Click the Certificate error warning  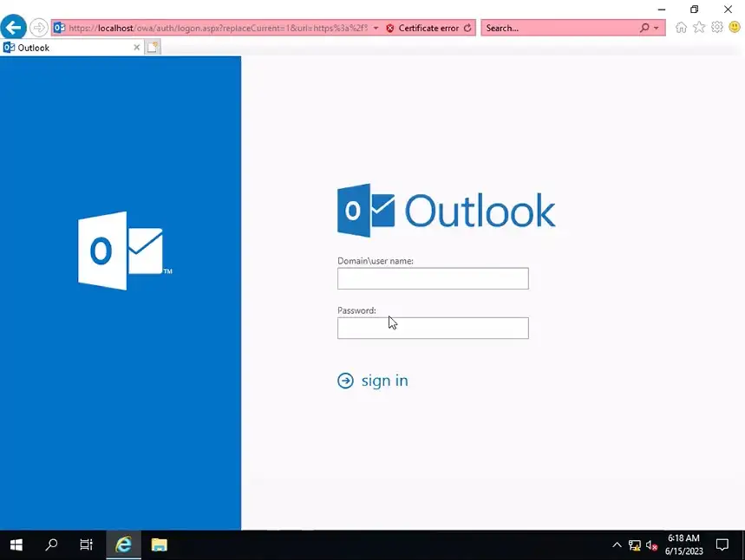tap(422, 28)
